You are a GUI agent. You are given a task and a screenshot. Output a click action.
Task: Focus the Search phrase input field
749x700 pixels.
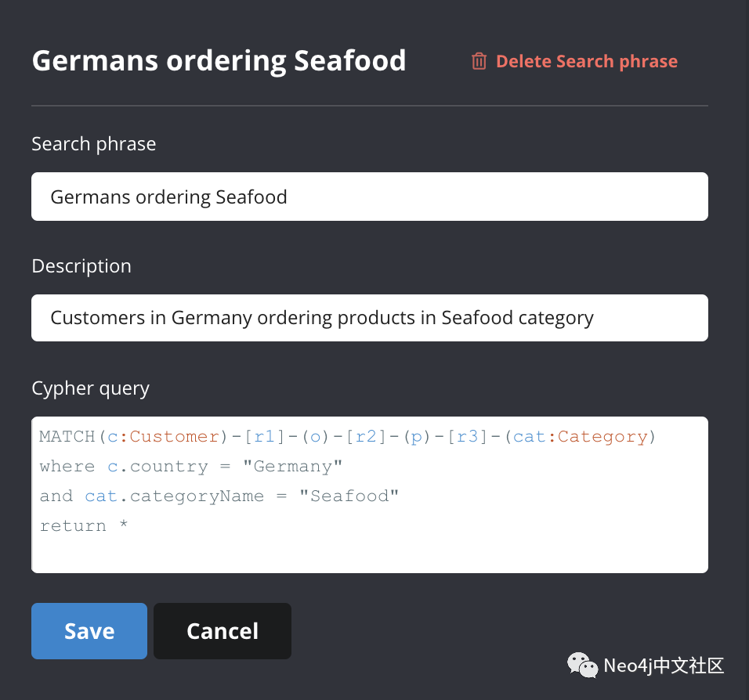pos(370,197)
